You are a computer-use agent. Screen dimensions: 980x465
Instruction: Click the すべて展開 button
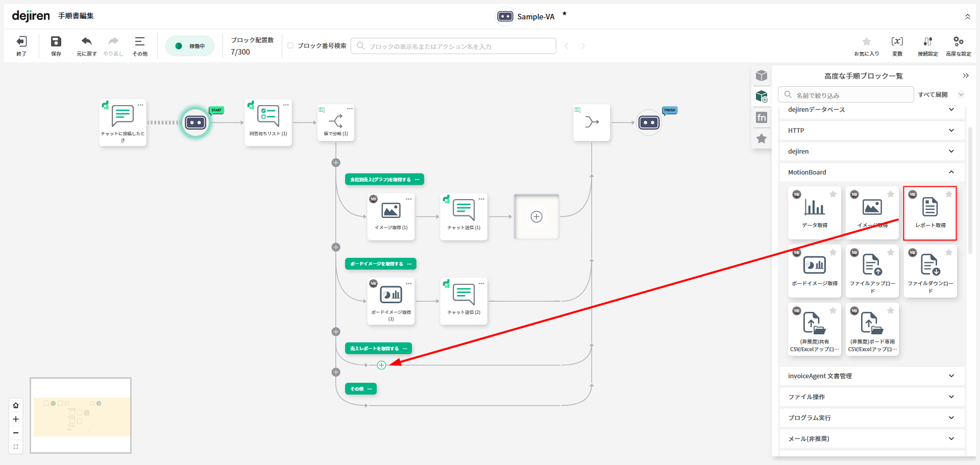(933, 95)
